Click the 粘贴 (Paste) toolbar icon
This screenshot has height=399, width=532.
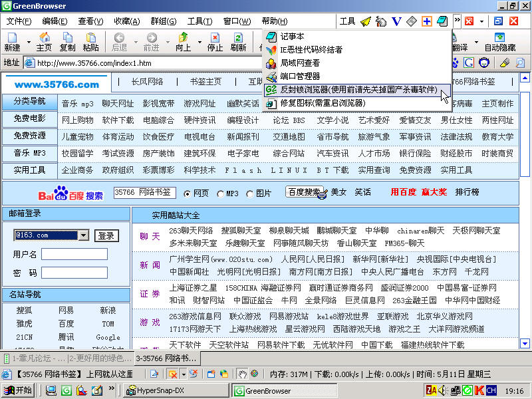pyautogui.click(x=90, y=42)
